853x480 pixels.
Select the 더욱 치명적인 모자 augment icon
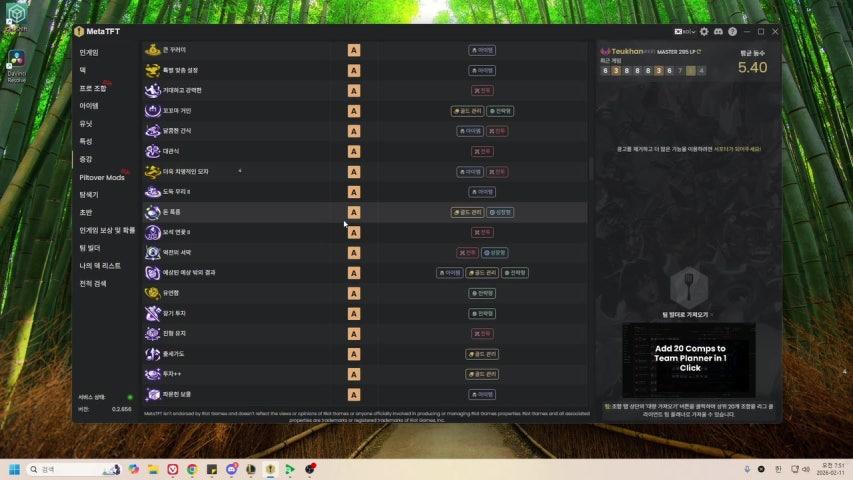coord(152,172)
